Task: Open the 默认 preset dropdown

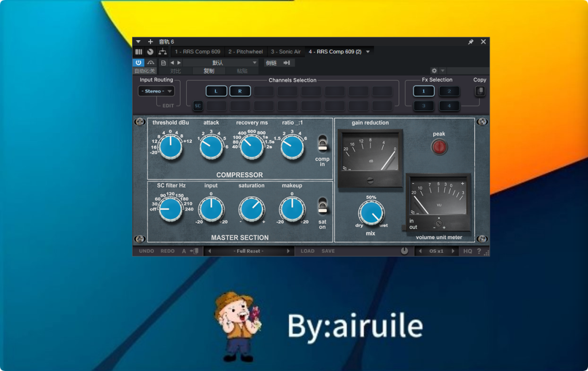Action: click(221, 63)
